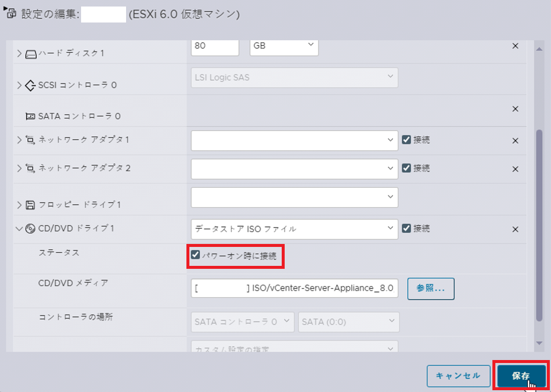Click the floppy drive disk icon
The width and height of the screenshot is (551, 392).
click(x=30, y=205)
